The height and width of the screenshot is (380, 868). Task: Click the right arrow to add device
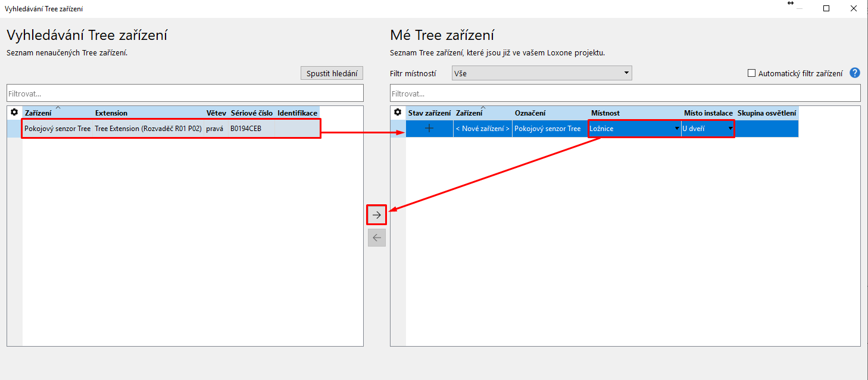click(x=376, y=215)
